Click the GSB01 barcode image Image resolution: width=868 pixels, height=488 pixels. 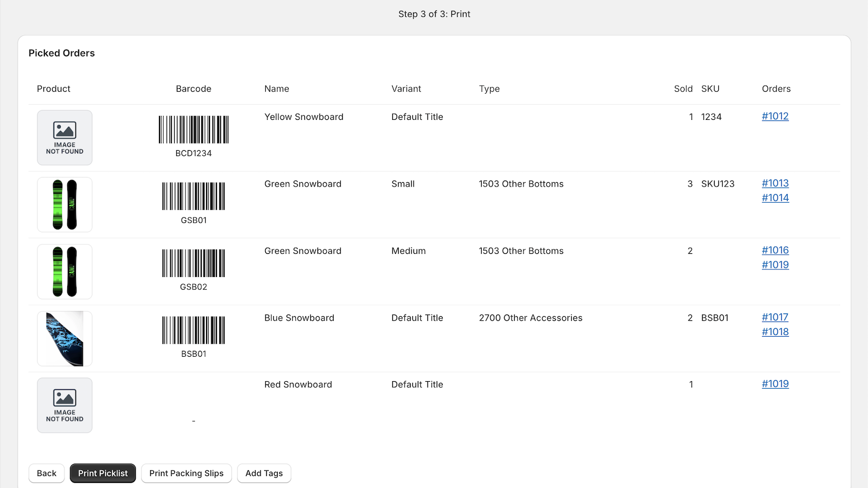(193, 196)
